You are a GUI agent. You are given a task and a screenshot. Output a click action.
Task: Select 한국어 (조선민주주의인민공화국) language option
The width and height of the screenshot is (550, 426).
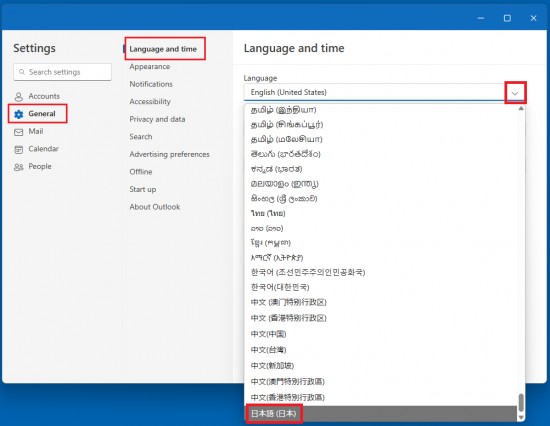381,272
